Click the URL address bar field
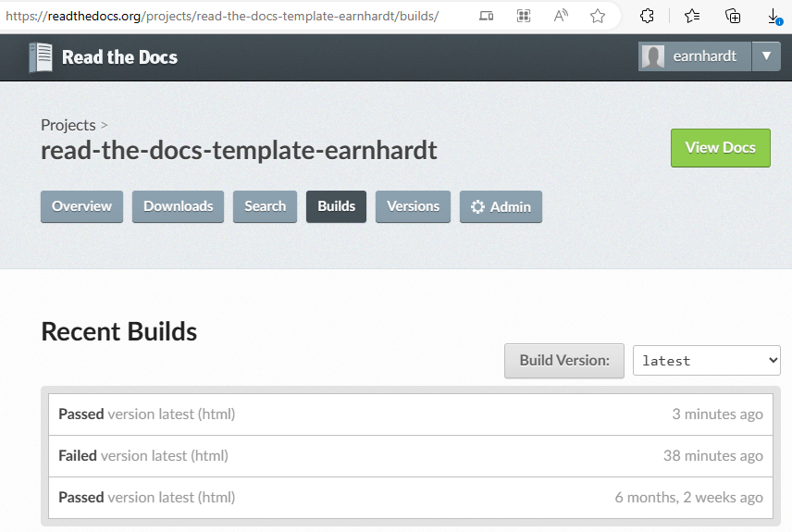Screen dimensions: 792x532 tap(238, 16)
